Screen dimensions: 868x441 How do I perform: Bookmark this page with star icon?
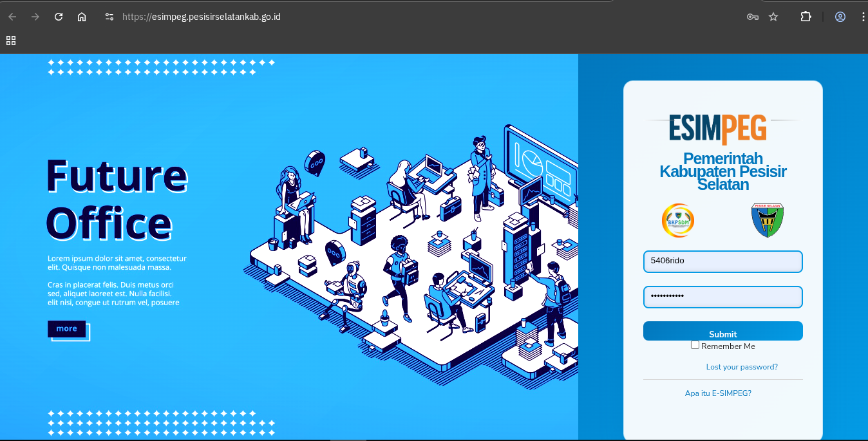coord(773,17)
